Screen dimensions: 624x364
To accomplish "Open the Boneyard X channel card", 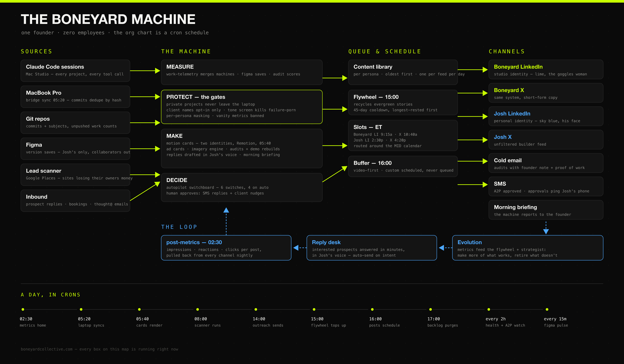I will pyautogui.click(x=546, y=93).
